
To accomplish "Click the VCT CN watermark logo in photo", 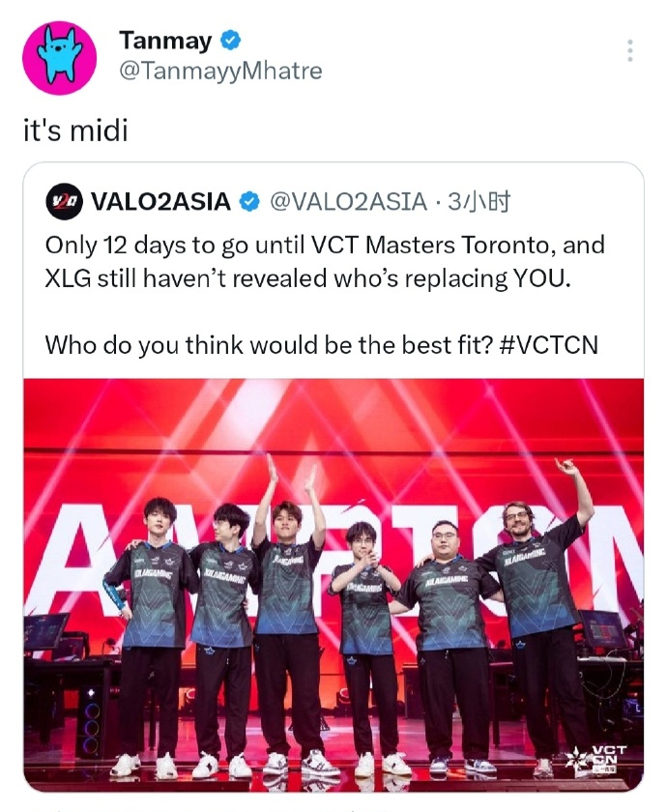I will coord(599,760).
